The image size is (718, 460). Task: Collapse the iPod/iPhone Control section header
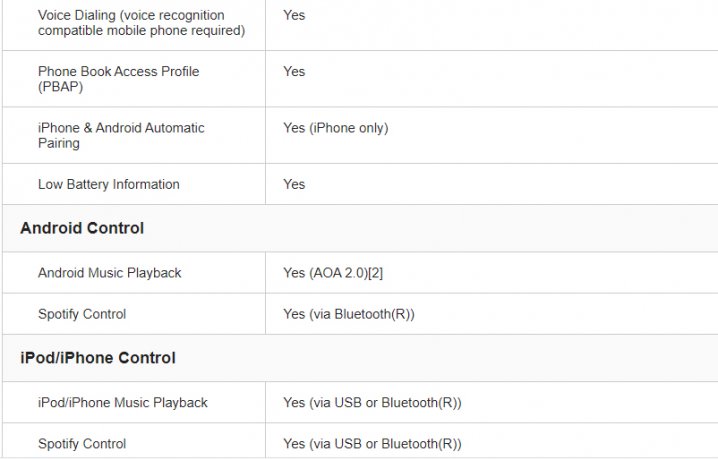(98, 358)
